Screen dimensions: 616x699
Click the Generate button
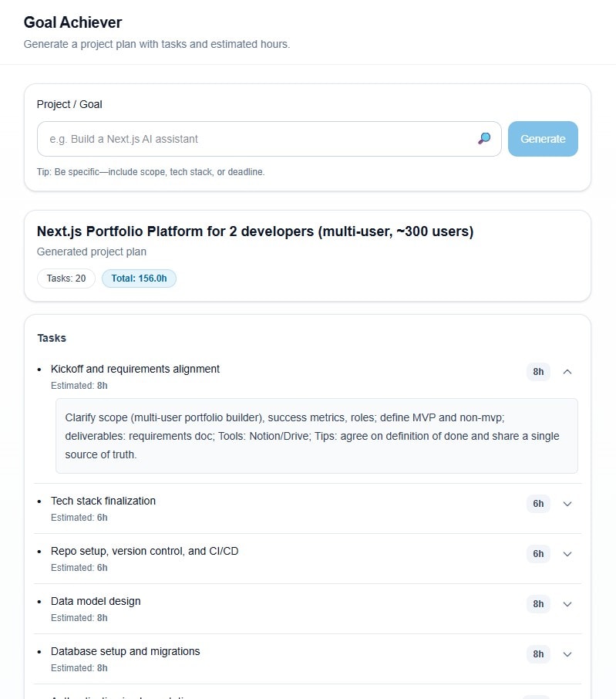tap(543, 139)
